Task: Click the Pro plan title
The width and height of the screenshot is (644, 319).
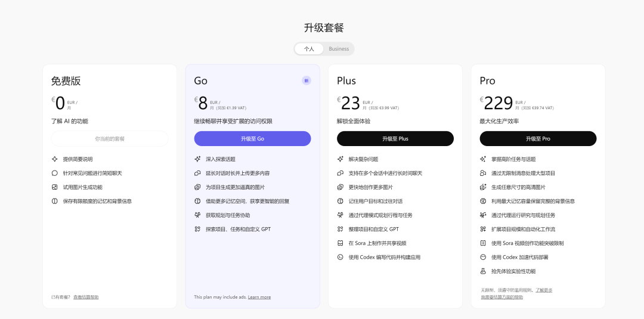Action: (x=488, y=81)
